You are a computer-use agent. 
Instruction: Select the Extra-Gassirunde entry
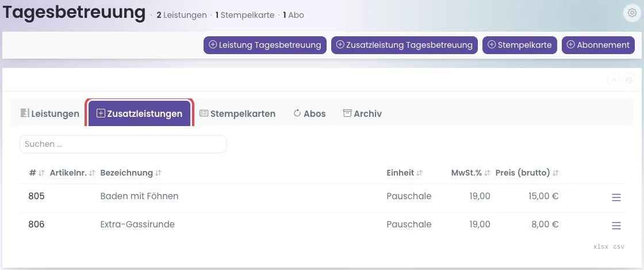point(137,225)
